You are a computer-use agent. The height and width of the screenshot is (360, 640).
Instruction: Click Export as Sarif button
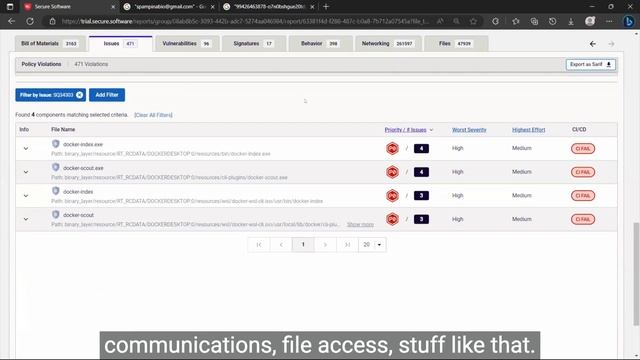click(x=591, y=64)
